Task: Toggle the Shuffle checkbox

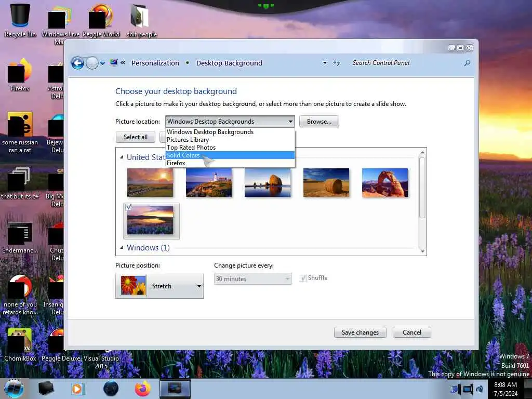Action: pos(303,278)
